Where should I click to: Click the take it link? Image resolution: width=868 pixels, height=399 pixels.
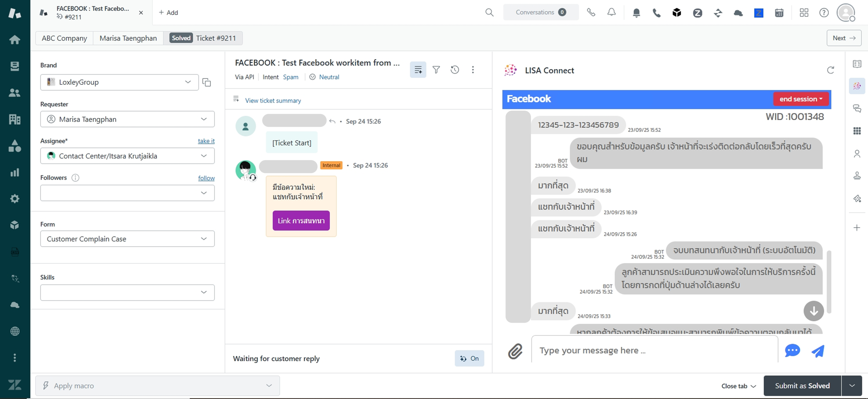click(206, 141)
